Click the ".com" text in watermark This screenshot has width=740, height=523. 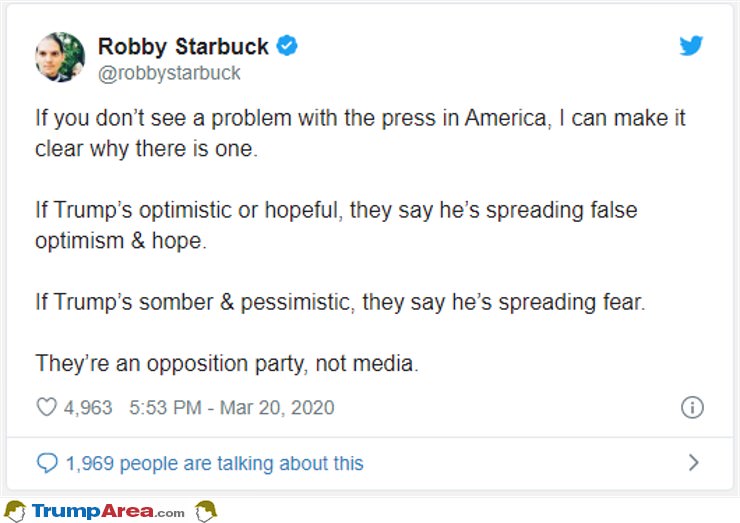pyautogui.click(x=168, y=514)
